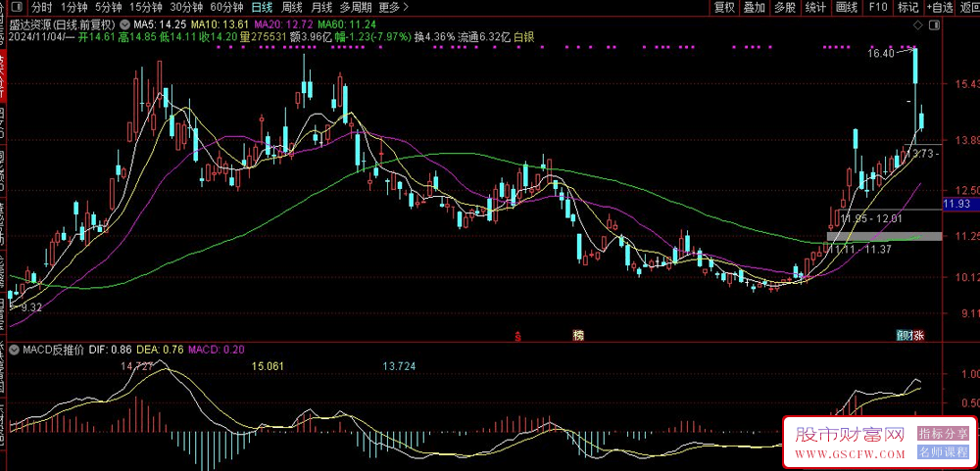Click the MA10: 13.61 label

tap(220, 25)
